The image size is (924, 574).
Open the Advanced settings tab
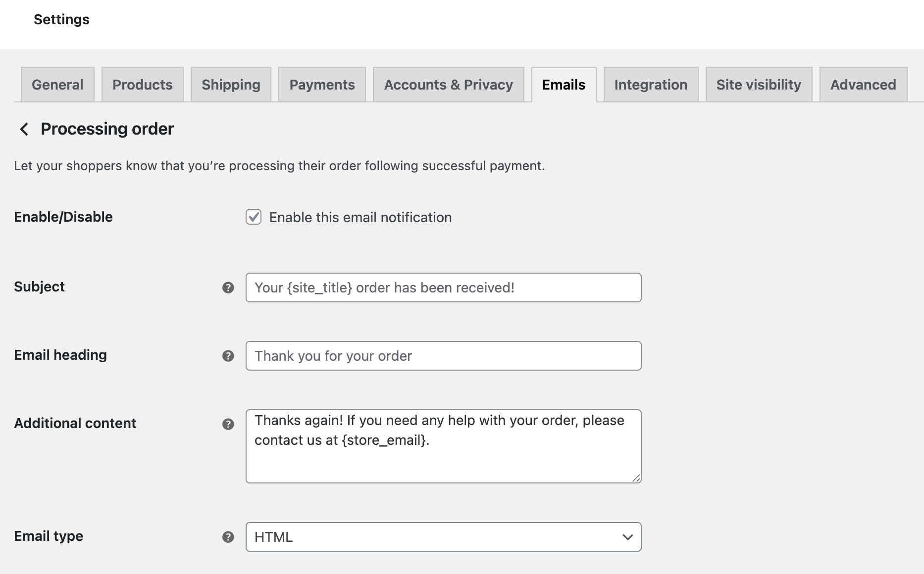863,85
